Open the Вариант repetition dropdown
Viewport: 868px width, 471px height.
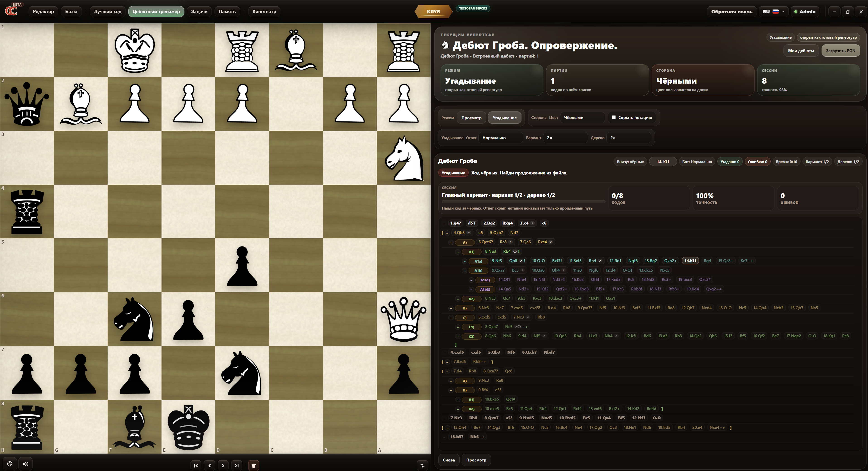pos(565,138)
